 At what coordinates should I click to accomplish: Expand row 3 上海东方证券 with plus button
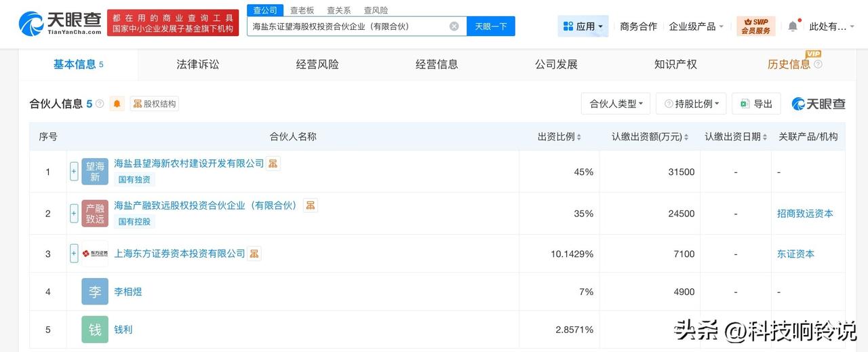click(74, 254)
